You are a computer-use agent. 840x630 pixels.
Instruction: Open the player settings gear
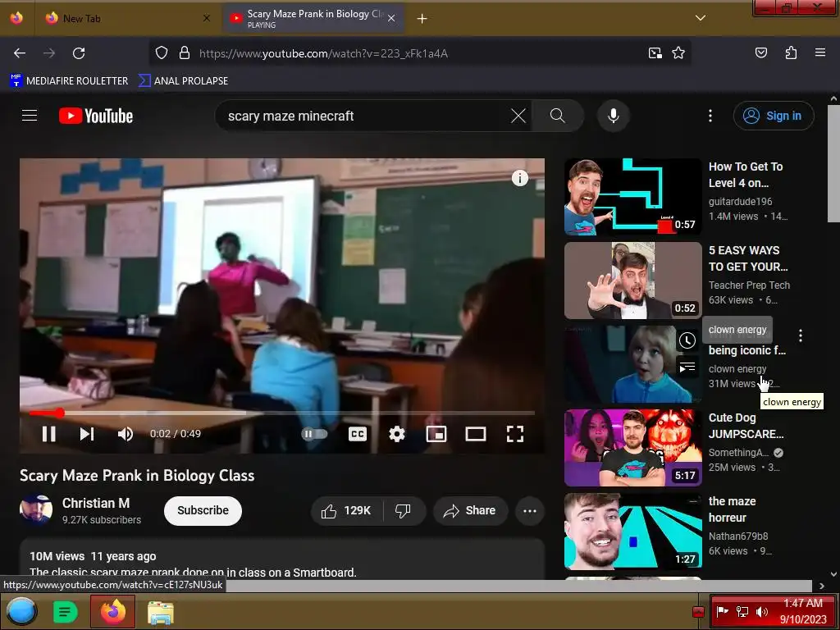point(396,434)
